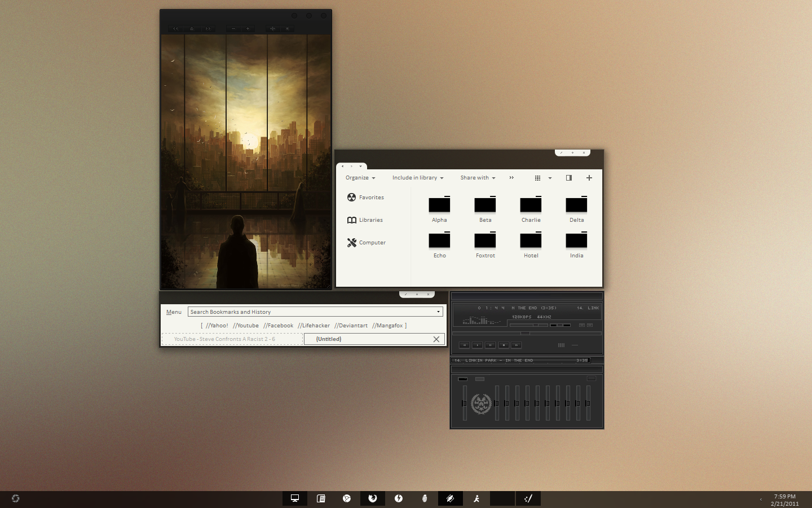Adjust the music player volume slider
The width and height of the screenshot is (812, 508).
[x=529, y=325]
